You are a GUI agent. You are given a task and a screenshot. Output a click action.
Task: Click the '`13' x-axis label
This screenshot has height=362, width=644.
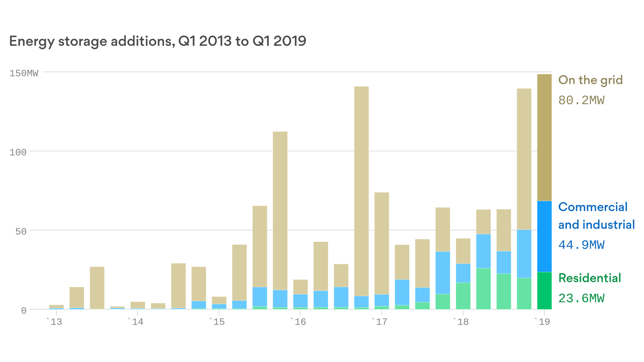53,322
